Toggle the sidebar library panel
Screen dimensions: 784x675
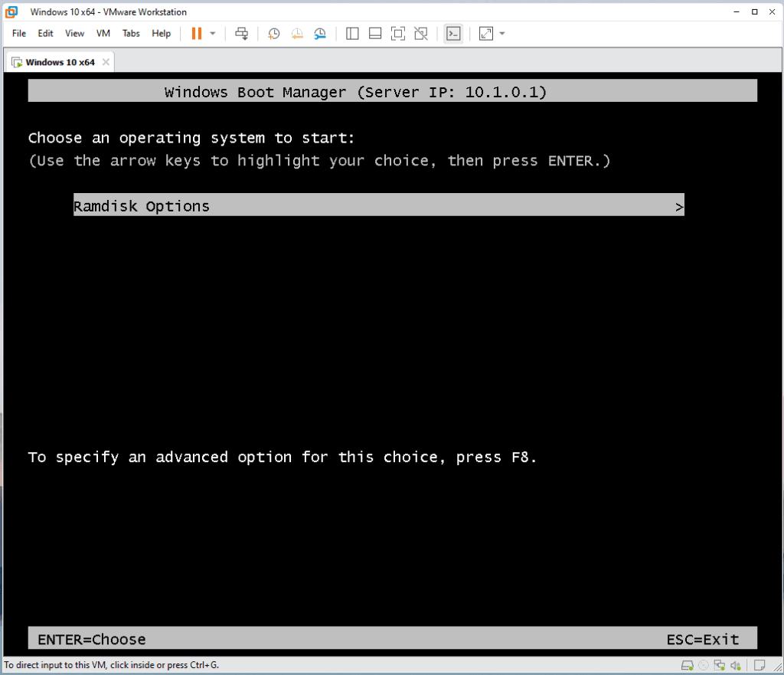point(352,34)
